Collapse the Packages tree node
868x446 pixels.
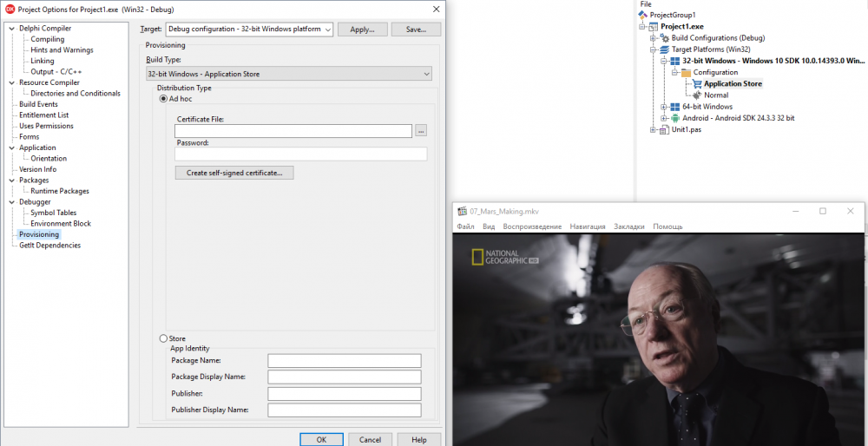13,180
